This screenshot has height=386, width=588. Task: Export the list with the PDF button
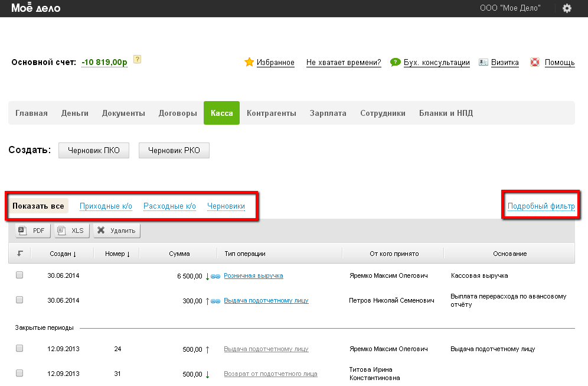tap(33, 231)
